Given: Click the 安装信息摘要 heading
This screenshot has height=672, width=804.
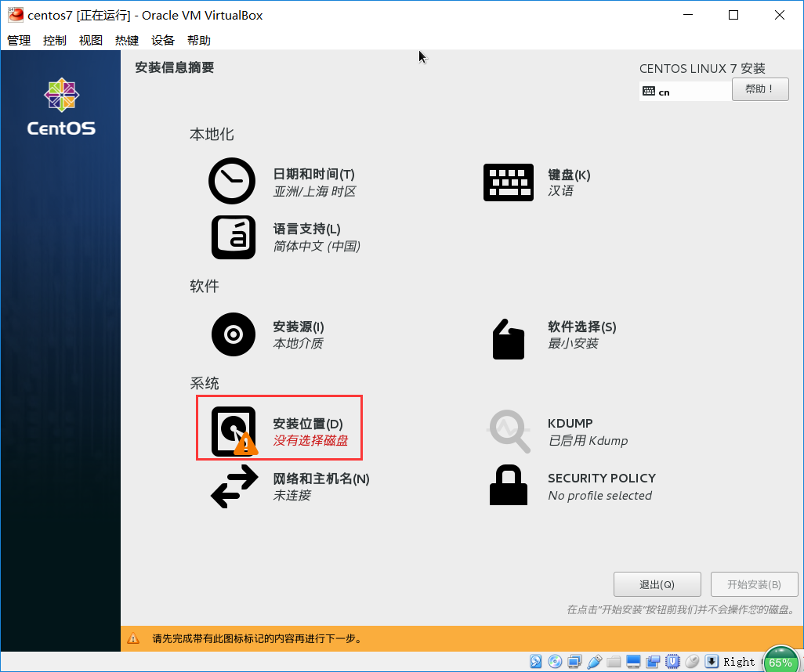Looking at the screenshot, I should (174, 67).
